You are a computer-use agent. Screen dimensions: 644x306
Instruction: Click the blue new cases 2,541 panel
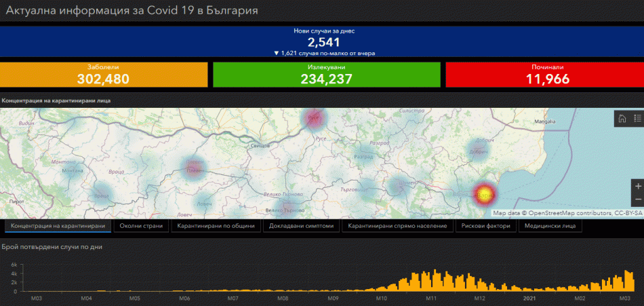[x=322, y=42]
